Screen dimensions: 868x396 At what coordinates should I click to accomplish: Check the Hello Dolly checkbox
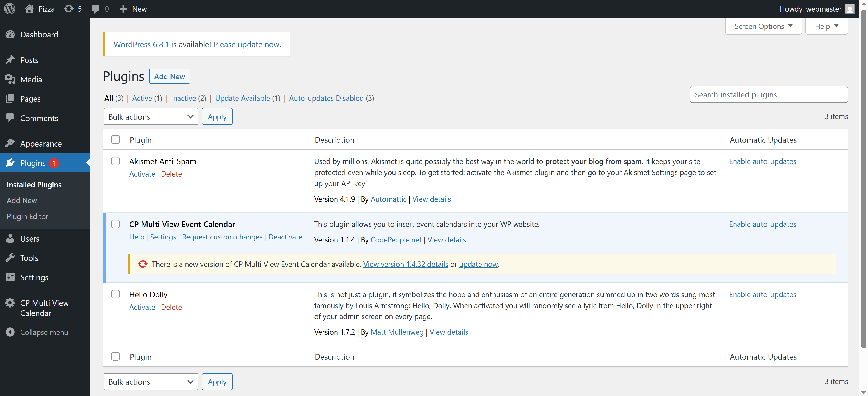tap(116, 294)
